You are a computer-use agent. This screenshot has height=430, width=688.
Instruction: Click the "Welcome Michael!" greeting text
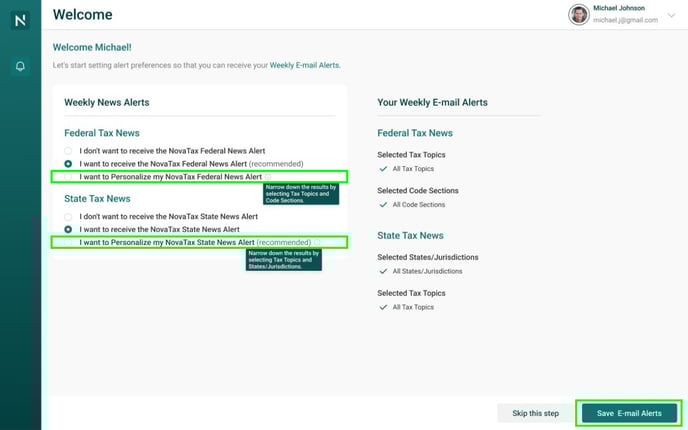pyautogui.click(x=92, y=47)
